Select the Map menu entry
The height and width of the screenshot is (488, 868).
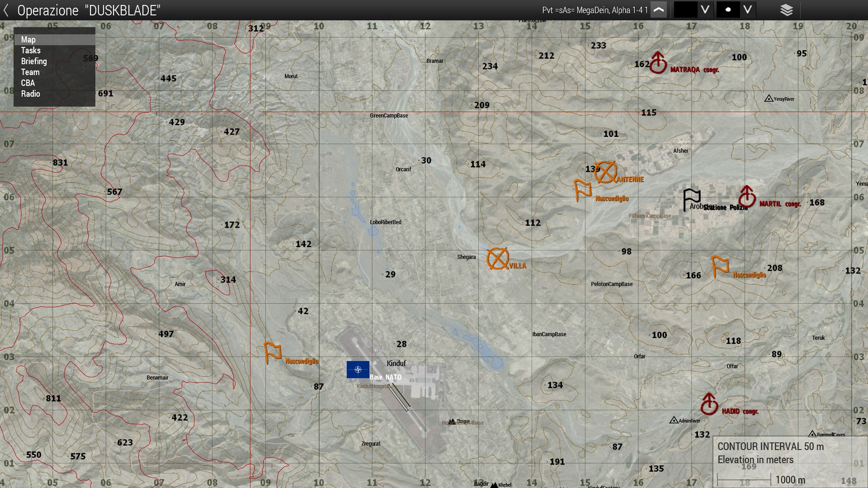click(54, 40)
